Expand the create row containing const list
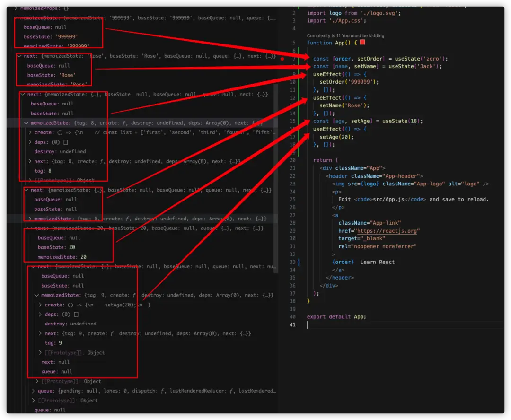511x420 pixels. [x=30, y=132]
